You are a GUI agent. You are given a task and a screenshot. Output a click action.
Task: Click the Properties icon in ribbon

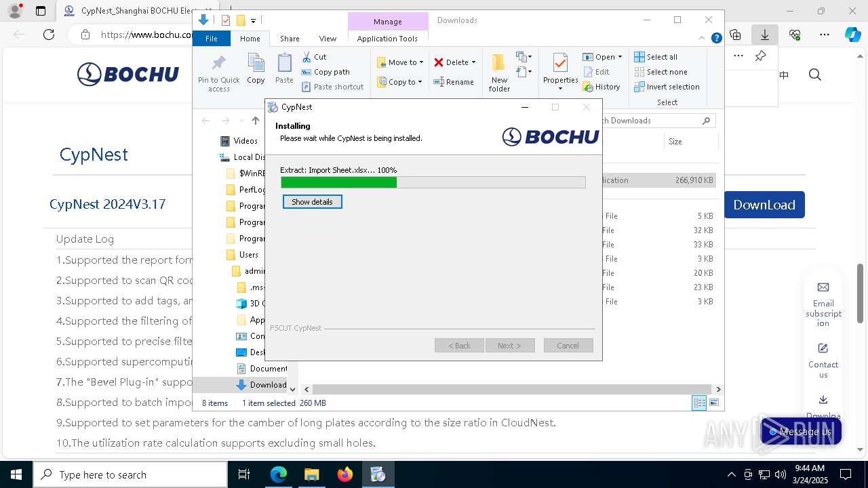(560, 63)
